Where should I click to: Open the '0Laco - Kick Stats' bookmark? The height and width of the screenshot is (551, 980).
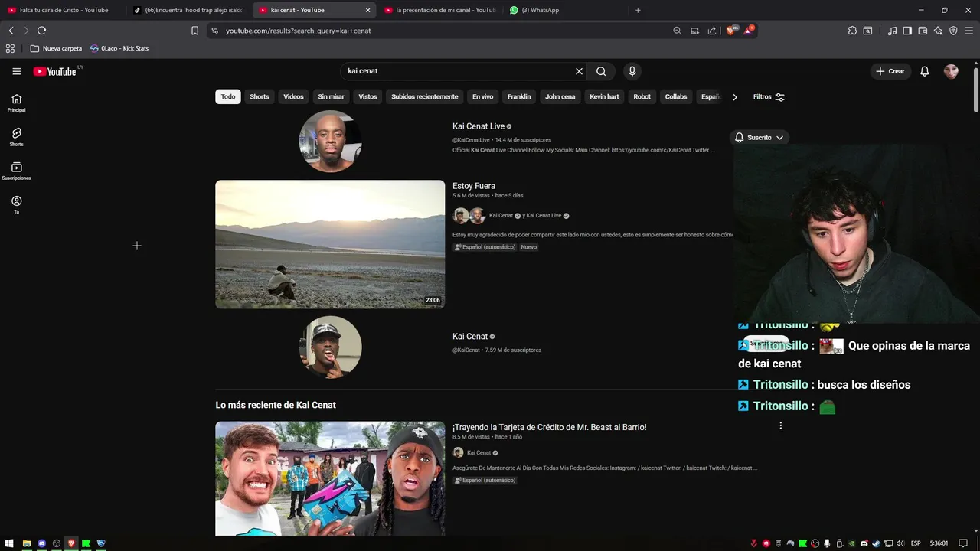pyautogui.click(x=119, y=48)
